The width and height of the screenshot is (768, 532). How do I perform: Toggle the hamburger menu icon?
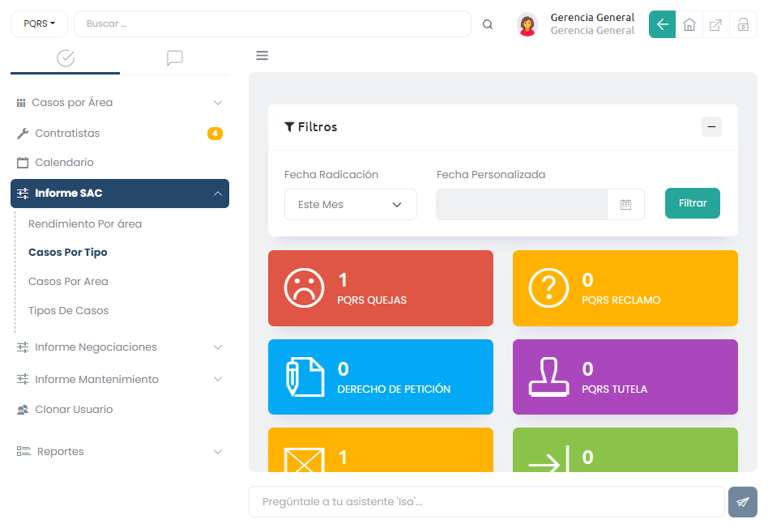pos(262,56)
